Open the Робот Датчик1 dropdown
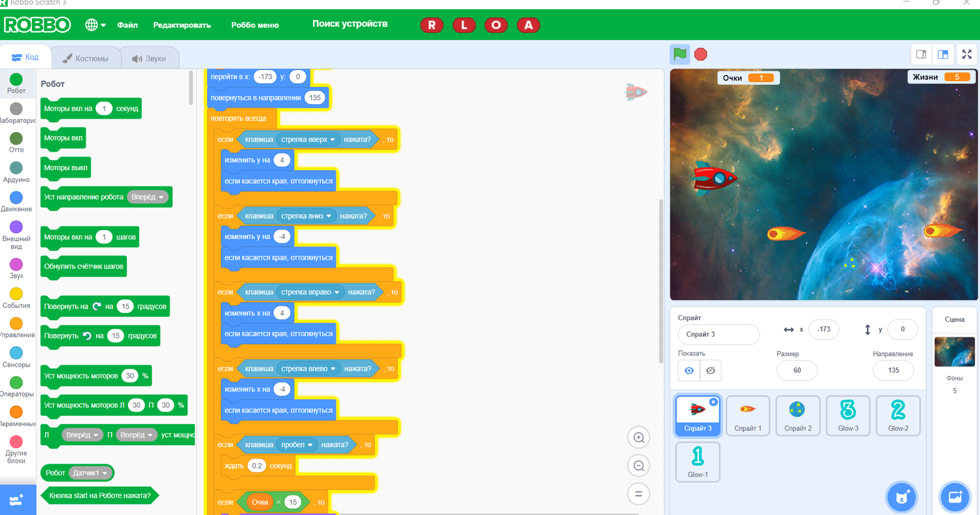Screen dimensions: 980x515 tap(90, 473)
